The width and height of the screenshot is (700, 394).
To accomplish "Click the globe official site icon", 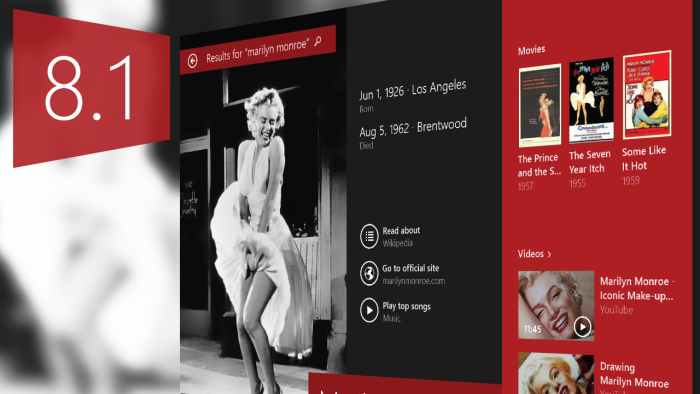I will click(x=369, y=273).
